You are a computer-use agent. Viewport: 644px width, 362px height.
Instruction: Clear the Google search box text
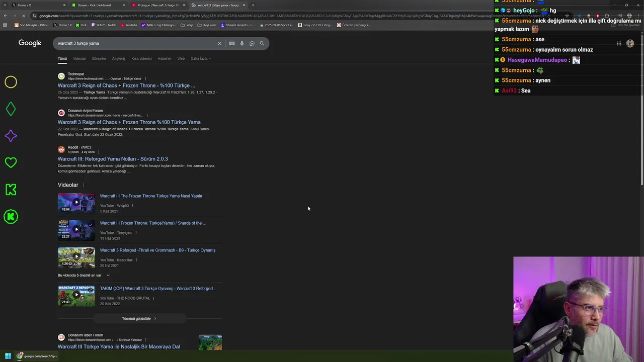[219, 43]
